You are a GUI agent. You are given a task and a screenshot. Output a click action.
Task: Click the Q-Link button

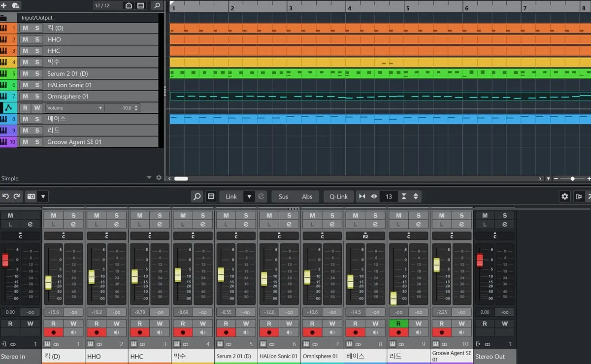pos(338,197)
